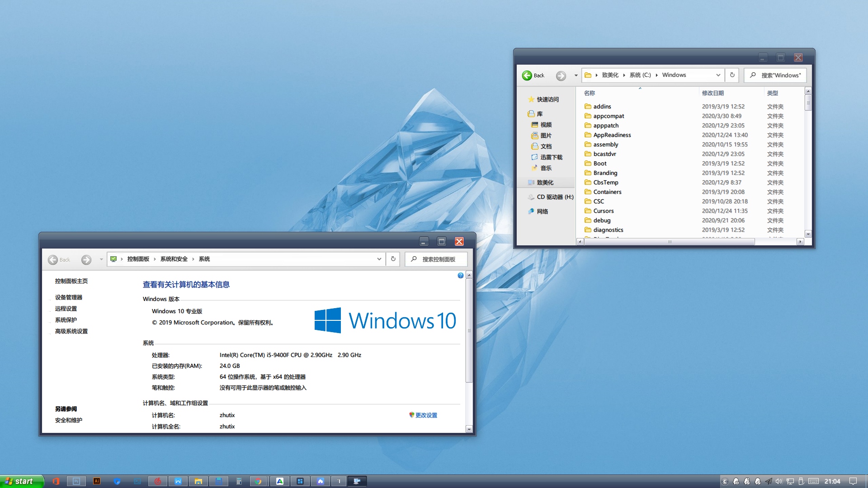This screenshot has width=868, height=488.
Task: Open Photoshop from the taskbar
Action: pyautogui.click(x=76, y=481)
